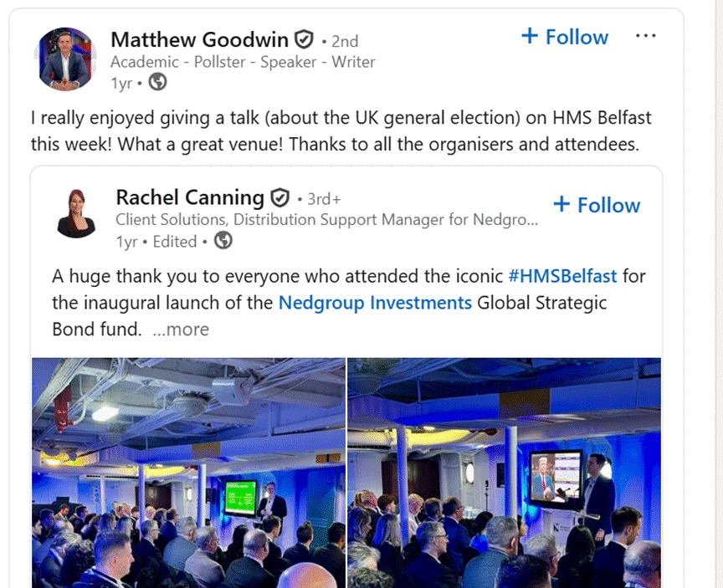Follow Rachel Canning
723x588 pixels.
[x=597, y=205]
